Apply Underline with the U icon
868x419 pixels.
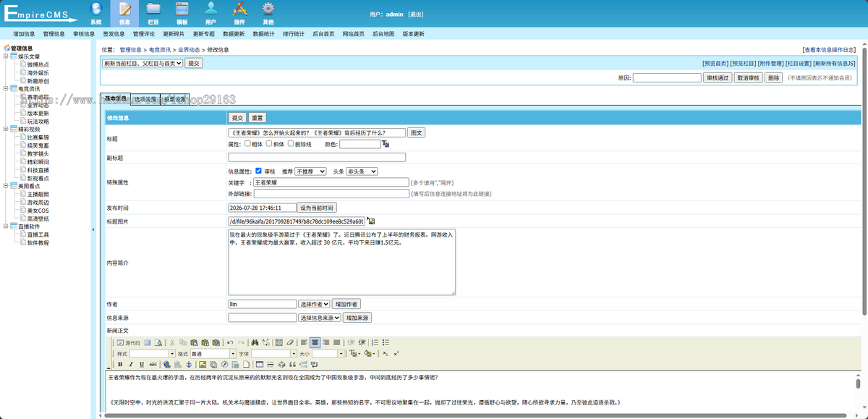pyautogui.click(x=142, y=364)
